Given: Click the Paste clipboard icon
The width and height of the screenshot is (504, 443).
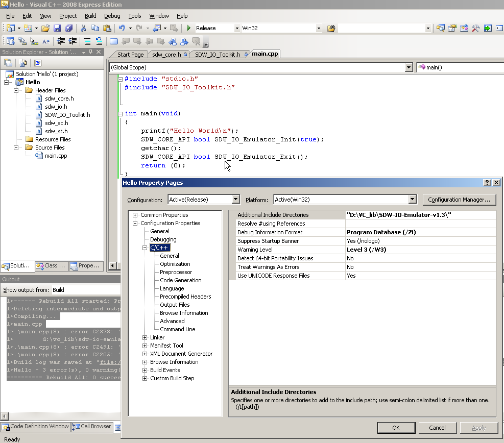Looking at the screenshot, I should 107,28.
